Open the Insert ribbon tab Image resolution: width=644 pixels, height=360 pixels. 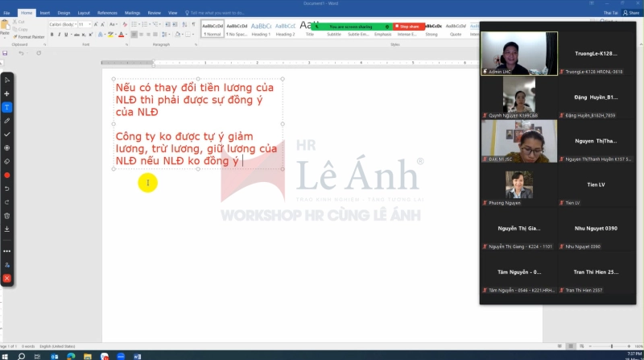point(44,13)
